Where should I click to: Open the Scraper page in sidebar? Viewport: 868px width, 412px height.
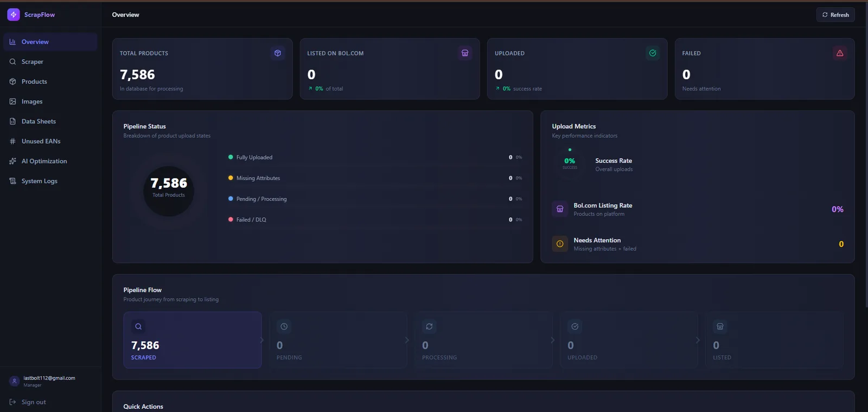(50, 62)
